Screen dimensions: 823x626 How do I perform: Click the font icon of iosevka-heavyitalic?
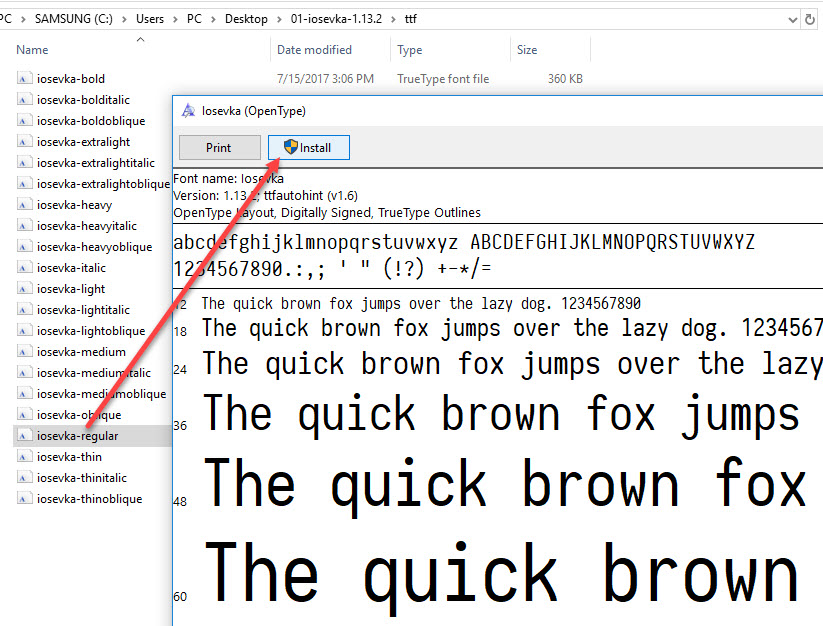(x=23, y=226)
